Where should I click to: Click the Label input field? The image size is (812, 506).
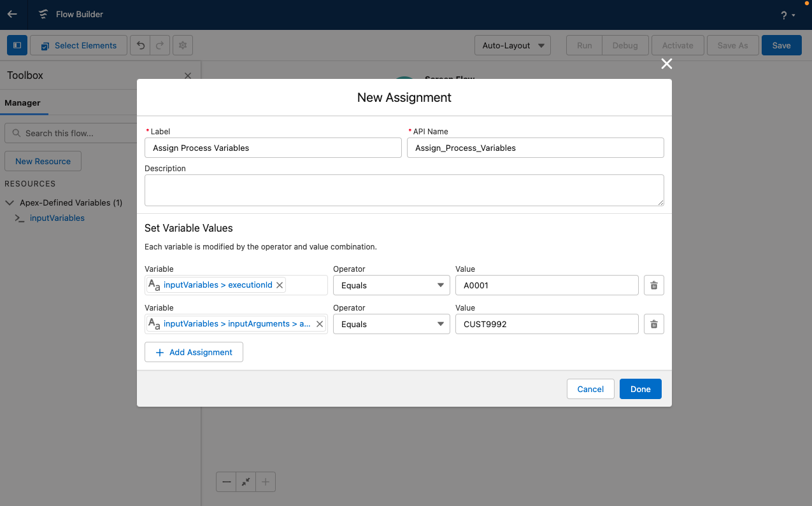pos(273,148)
